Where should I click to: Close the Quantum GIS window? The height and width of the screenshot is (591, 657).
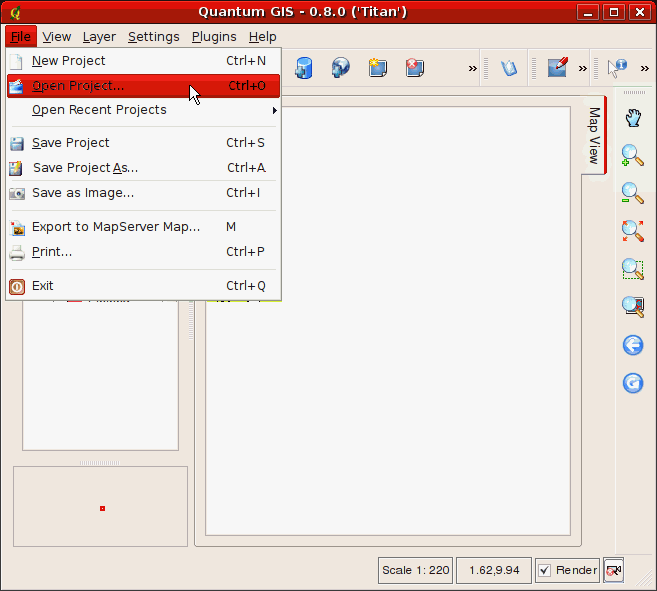640,13
